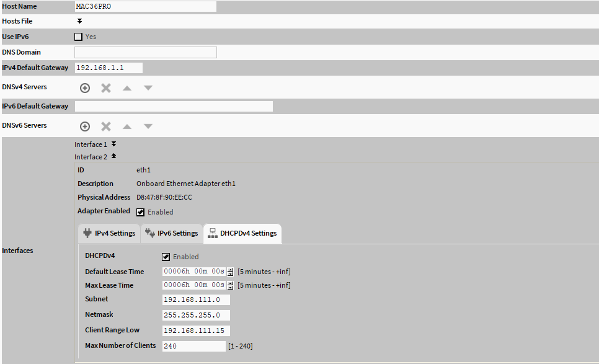
Task: Move the DNSv6 server up
Action: coord(126,126)
